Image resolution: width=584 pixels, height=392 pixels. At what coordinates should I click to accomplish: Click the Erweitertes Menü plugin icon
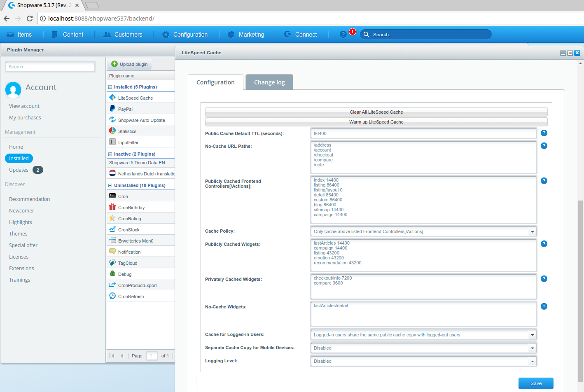click(112, 240)
